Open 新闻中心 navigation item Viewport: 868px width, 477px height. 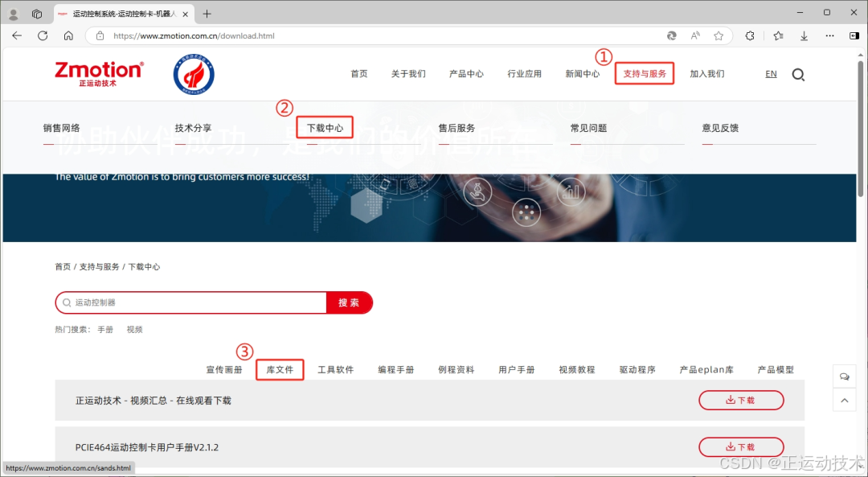tap(583, 74)
